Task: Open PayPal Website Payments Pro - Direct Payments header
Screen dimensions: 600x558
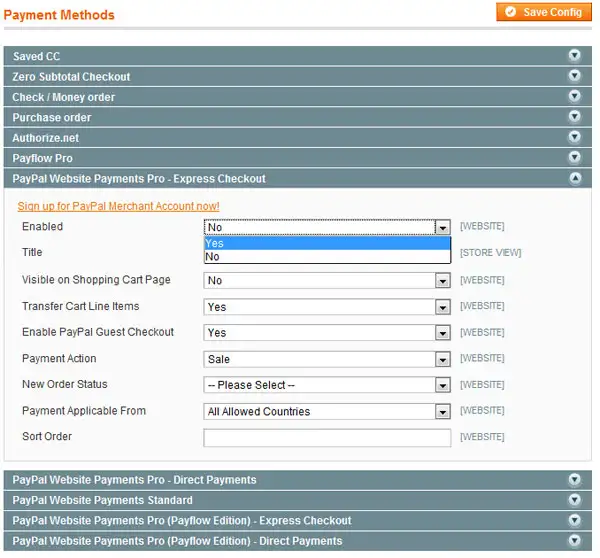Action: pos(298,480)
